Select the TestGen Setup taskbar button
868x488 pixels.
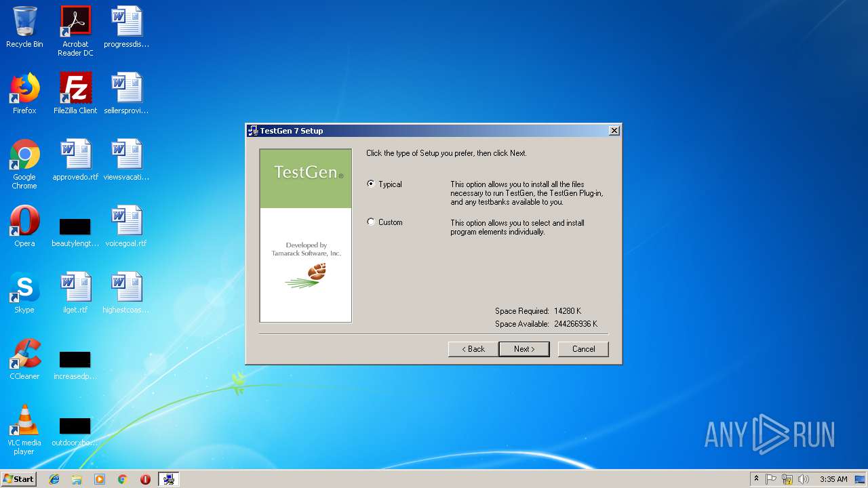(169, 479)
